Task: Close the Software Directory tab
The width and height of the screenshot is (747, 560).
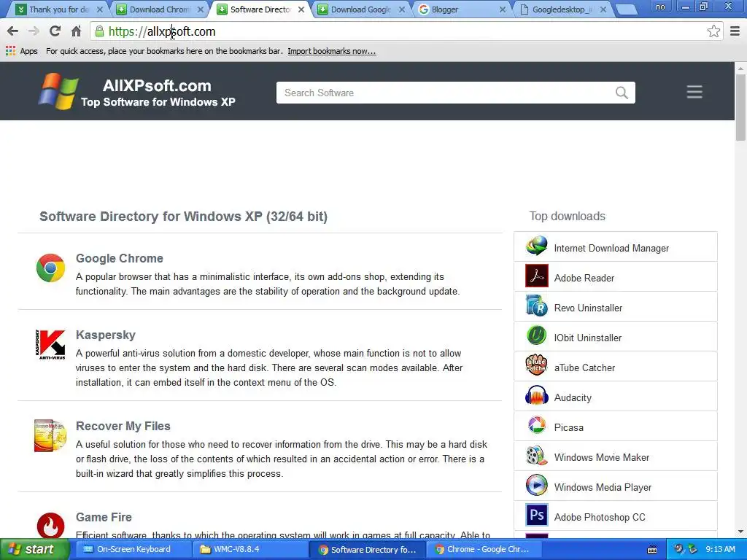Action: pos(301,9)
